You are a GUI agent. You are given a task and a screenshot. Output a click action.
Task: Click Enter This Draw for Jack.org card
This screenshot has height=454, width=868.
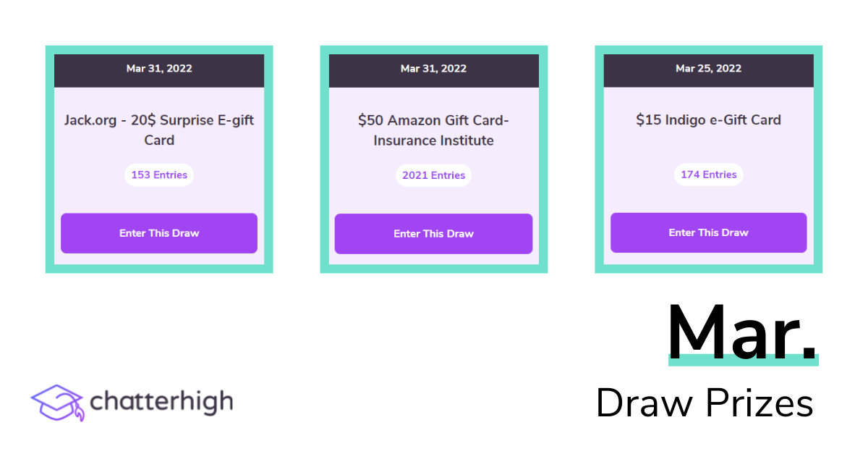point(159,233)
